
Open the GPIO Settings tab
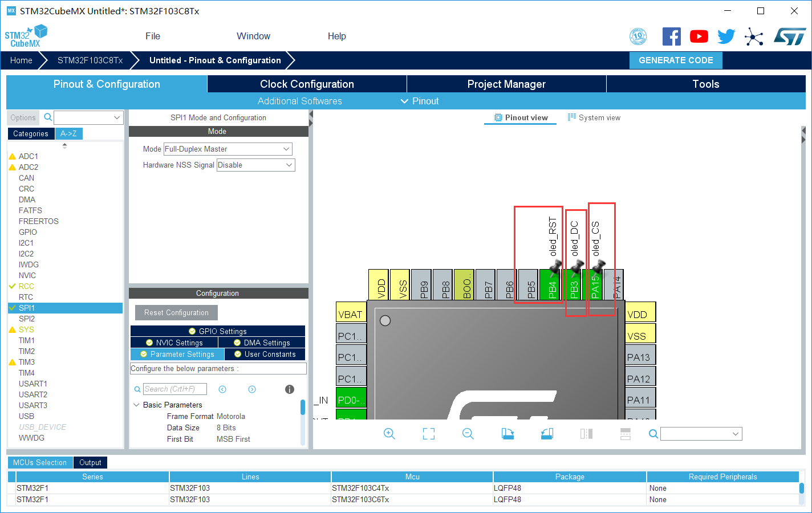pos(218,331)
